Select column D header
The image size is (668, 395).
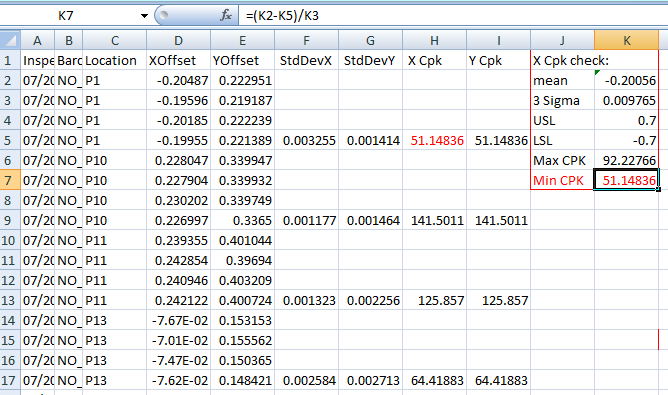pos(179,40)
